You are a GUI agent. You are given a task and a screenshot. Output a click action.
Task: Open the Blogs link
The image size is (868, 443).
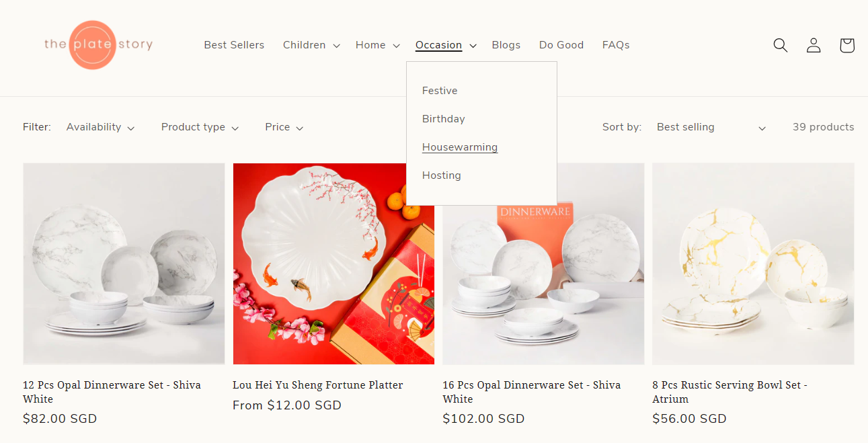click(506, 45)
